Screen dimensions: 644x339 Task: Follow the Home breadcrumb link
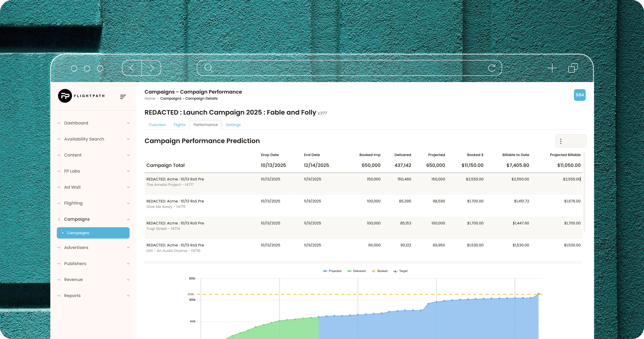(x=150, y=98)
